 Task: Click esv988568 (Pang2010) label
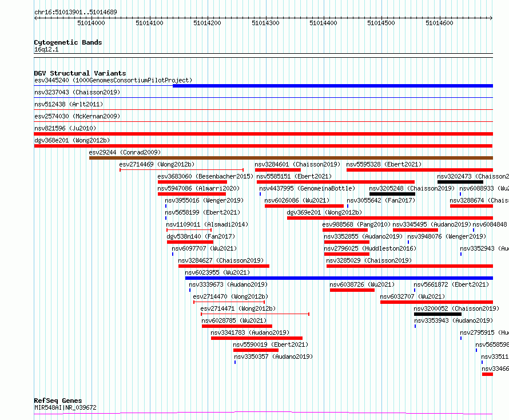click(x=356, y=224)
